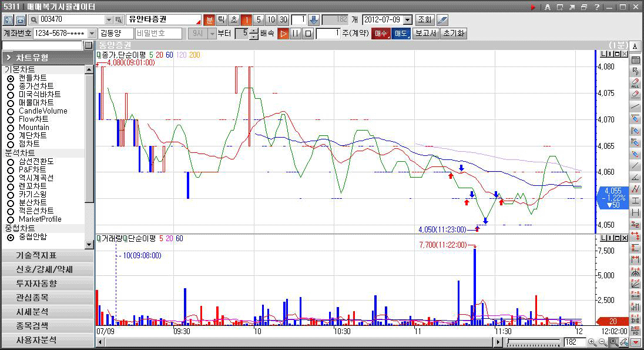Select the 틱 tick interval button
This screenshot has height=350, width=644.
tap(222, 20)
